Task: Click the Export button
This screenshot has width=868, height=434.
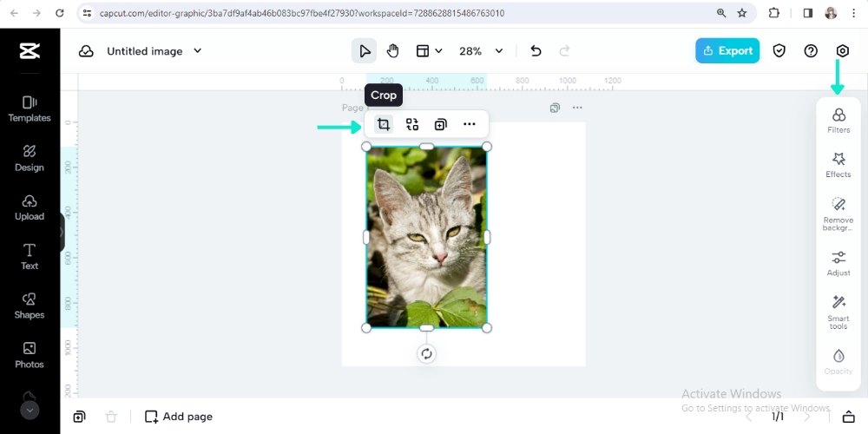Action: [727, 50]
